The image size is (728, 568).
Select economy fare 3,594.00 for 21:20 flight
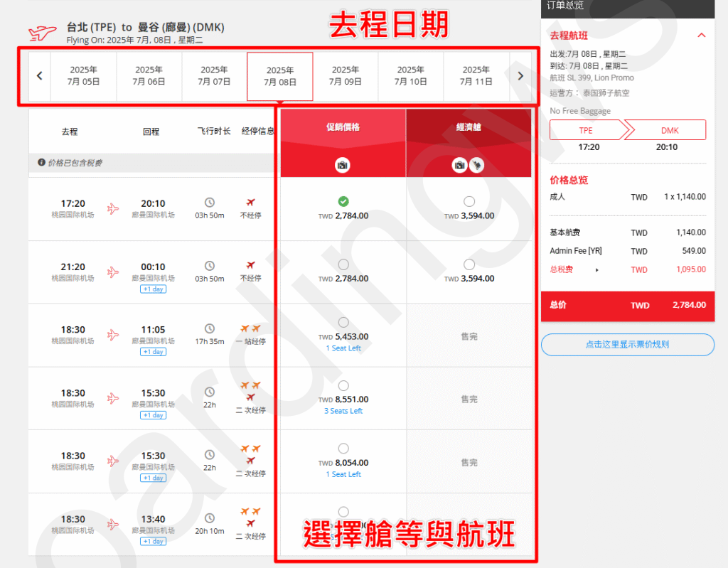(469, 264)
